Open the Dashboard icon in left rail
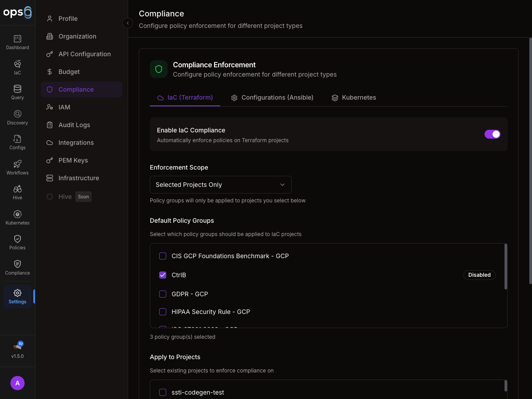 (17, 39)
